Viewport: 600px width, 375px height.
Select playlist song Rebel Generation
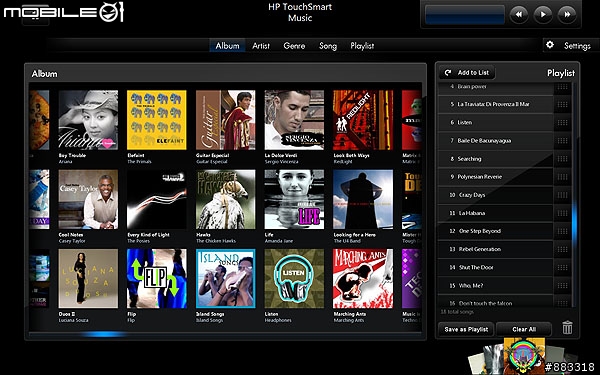pyautogui.click(x=496, y=249)
